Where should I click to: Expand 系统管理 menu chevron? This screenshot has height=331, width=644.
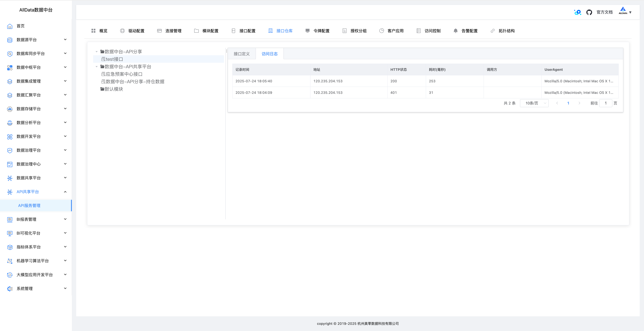click(65, 288)
